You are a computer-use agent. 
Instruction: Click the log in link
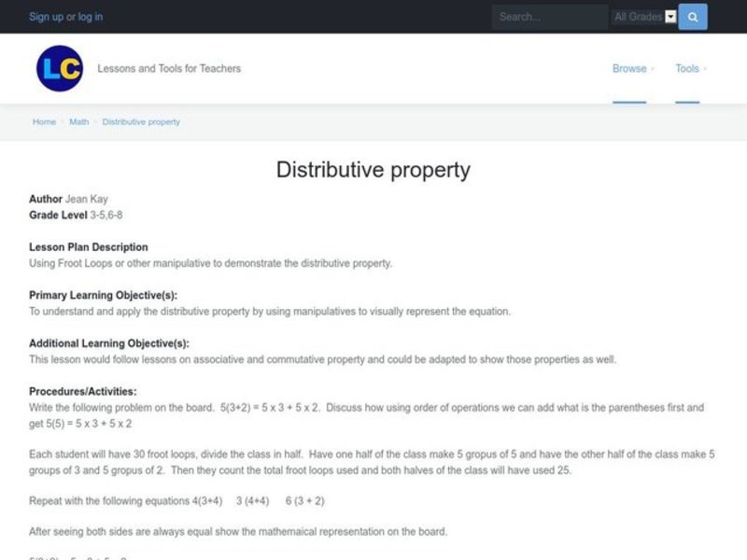click(92, 16)
